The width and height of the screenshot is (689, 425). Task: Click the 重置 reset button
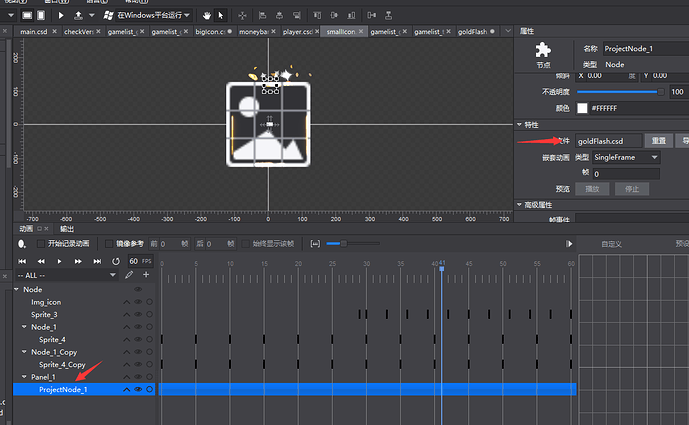(658, 141)
